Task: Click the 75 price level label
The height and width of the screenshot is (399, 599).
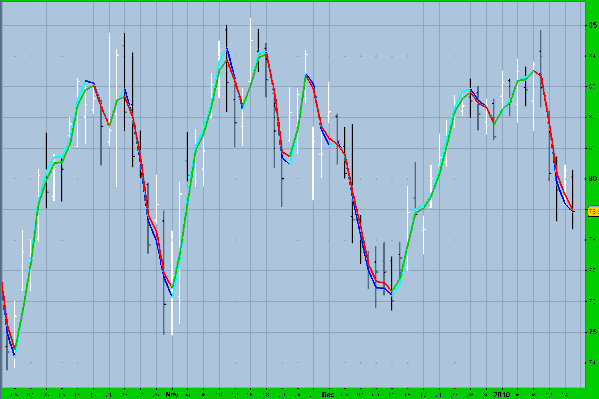Action: coord(593,332)
